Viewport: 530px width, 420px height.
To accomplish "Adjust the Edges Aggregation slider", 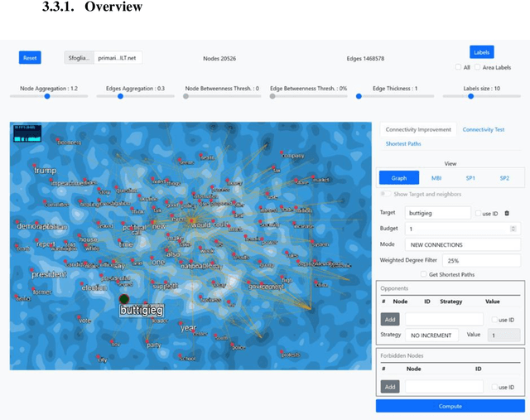I will pos(135,96).
